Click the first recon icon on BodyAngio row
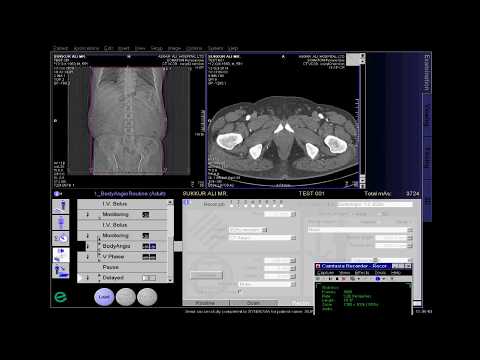The height and width of the screenshot is (360, 480). [x=146, y=246]
